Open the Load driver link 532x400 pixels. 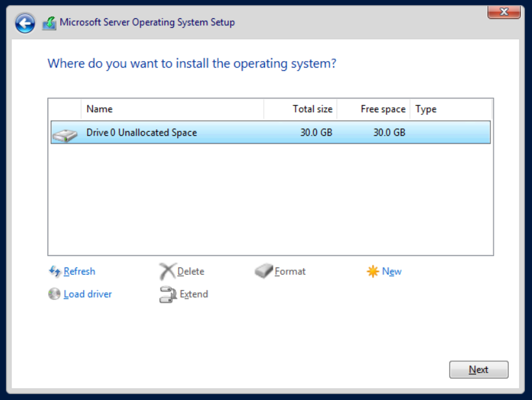coord(88,294)
